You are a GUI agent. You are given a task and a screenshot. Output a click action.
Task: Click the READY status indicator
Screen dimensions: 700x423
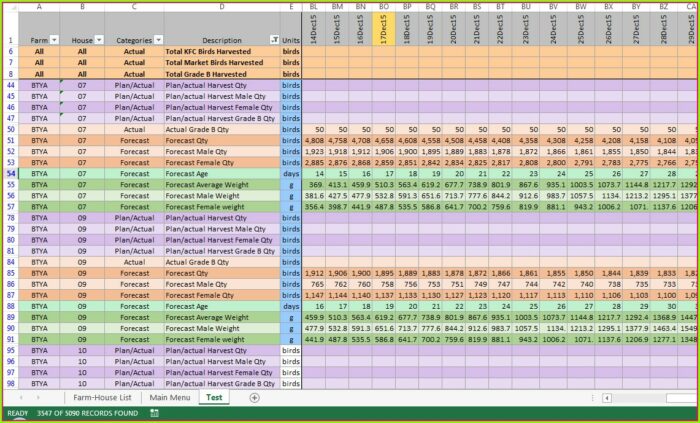(18, 413)
